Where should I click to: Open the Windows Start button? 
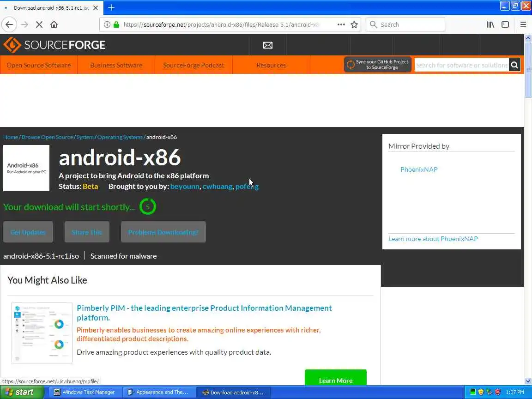coord(22,392)
